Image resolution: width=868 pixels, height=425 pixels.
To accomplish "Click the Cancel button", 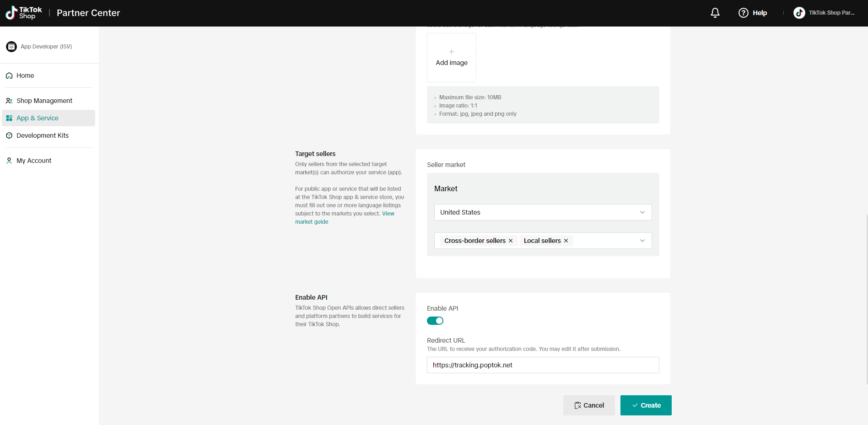I will (x=589, y=405).
